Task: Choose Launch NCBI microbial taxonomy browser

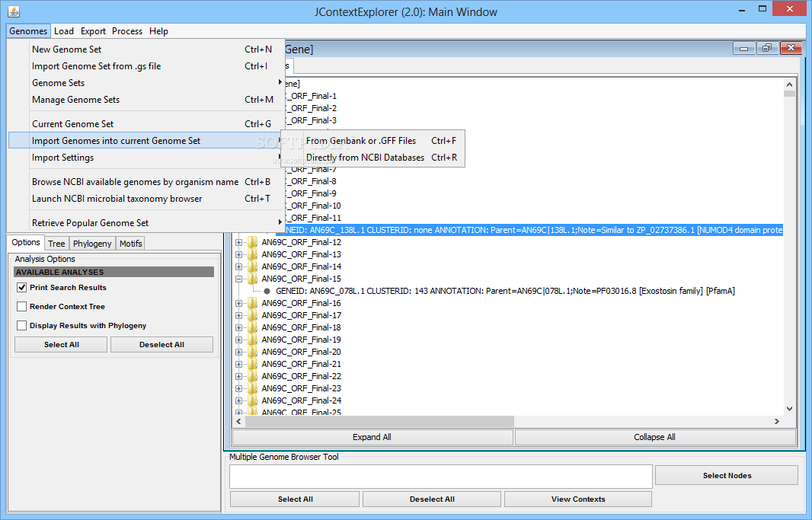Action: pos(146,199)
